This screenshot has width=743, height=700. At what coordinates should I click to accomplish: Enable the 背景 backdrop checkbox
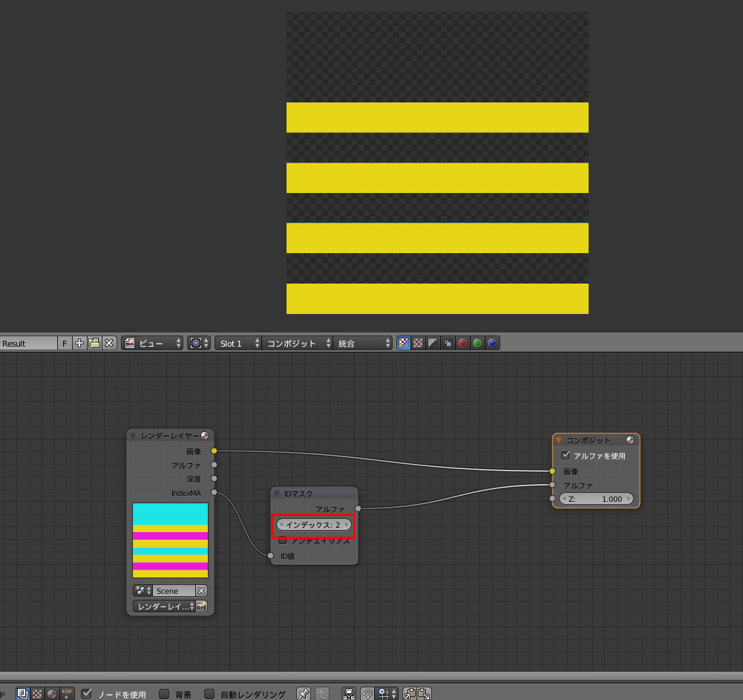click(x=164, y=694)
